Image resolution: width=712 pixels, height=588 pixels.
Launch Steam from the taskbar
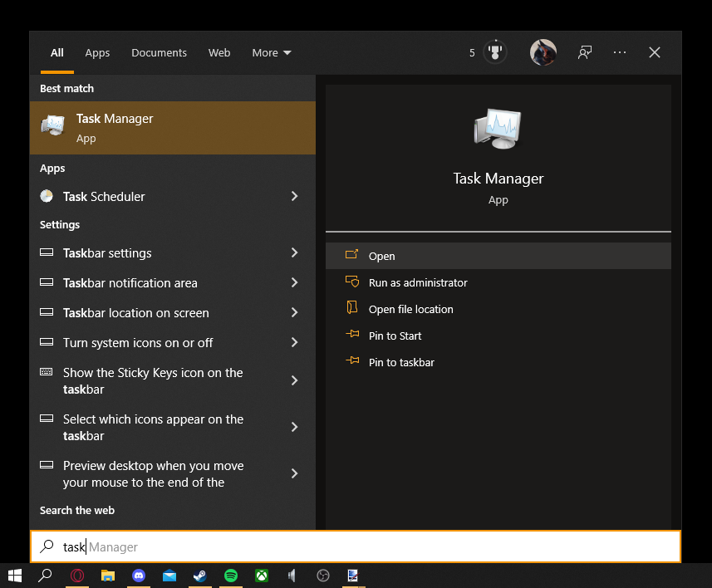point(199,576)
